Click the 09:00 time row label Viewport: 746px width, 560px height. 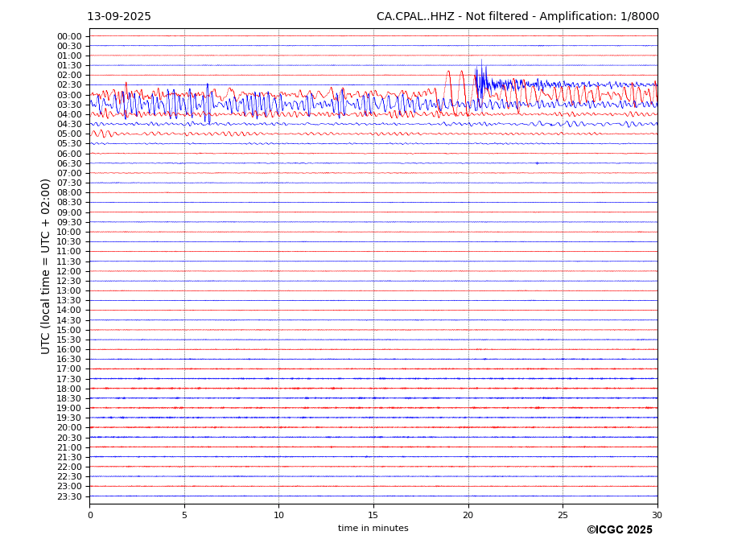69,212
